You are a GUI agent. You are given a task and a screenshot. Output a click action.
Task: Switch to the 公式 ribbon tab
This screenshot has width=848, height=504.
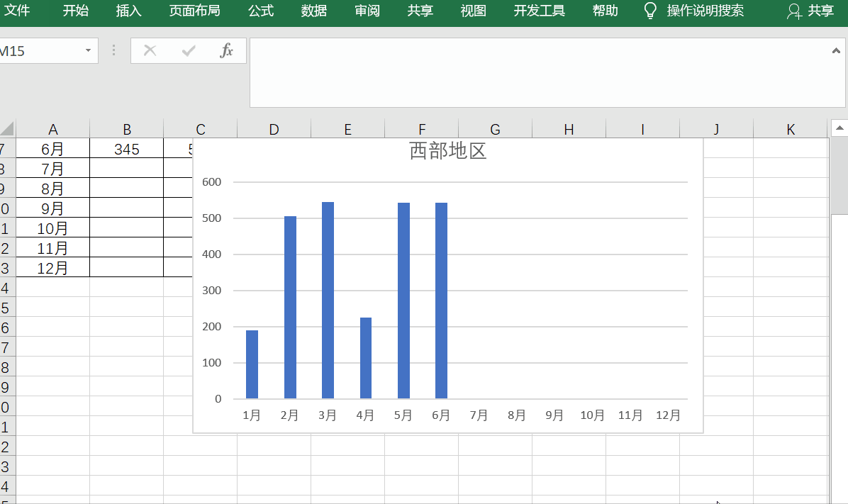[261, 11]
